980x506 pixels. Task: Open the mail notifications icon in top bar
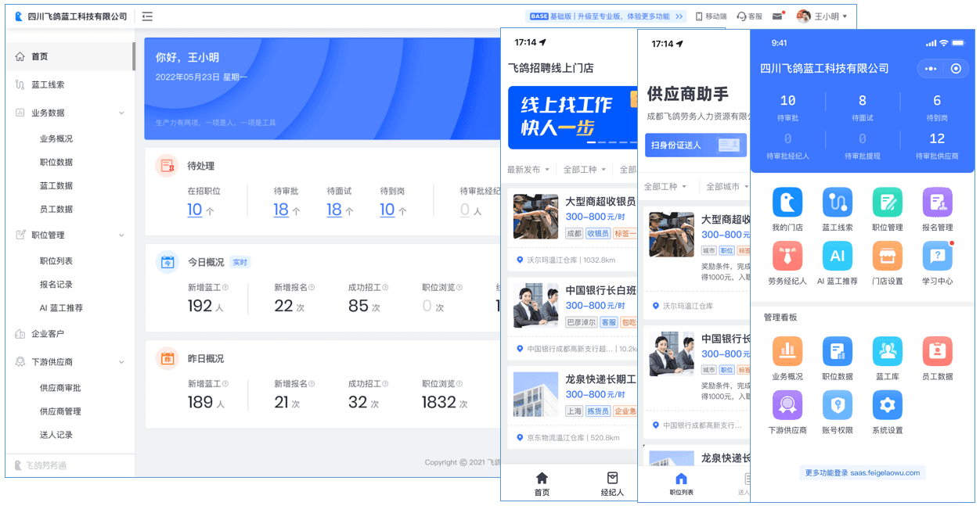click(x=777, y=16)
